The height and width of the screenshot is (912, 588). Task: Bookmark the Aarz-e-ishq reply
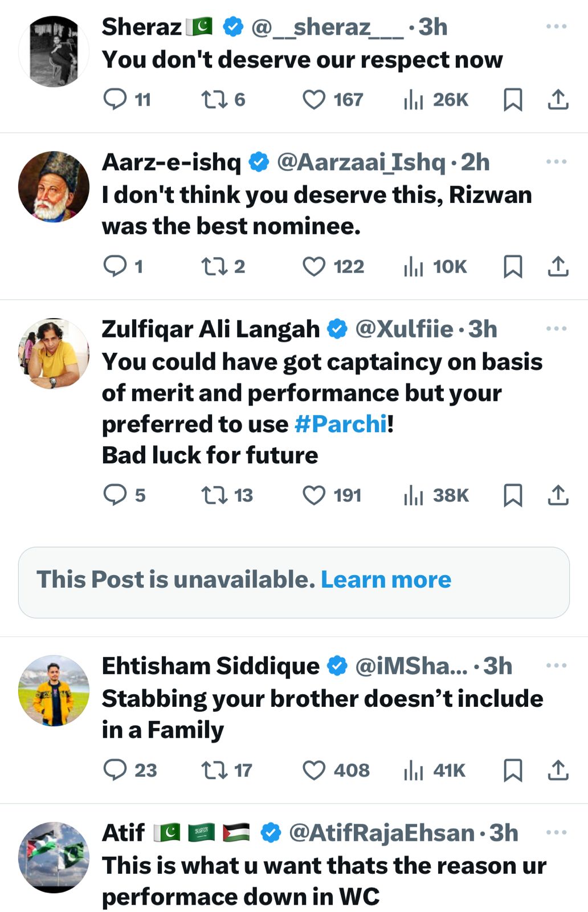(513, 266)
